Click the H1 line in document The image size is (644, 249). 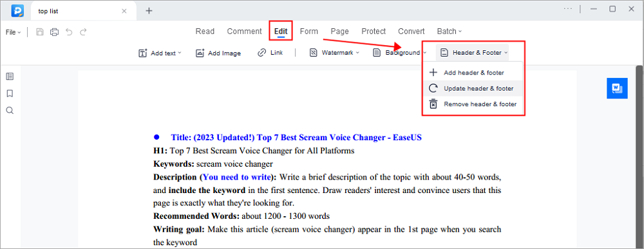(254, 151)
